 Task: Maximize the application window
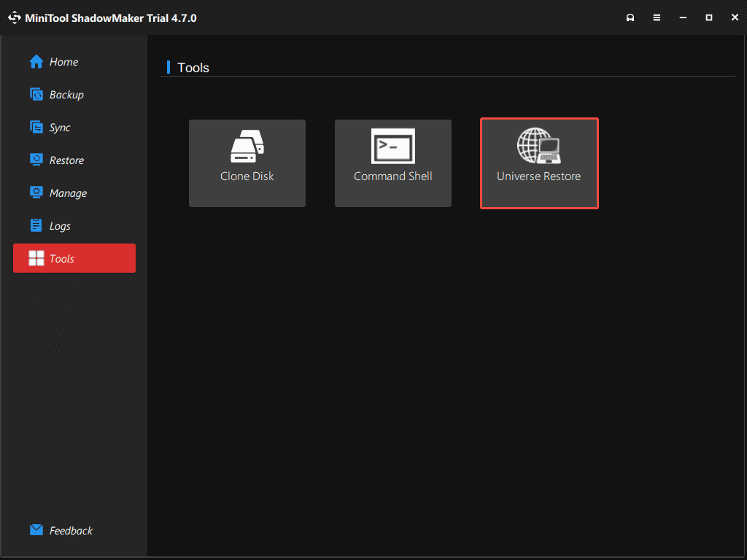(x=708, y=17)
